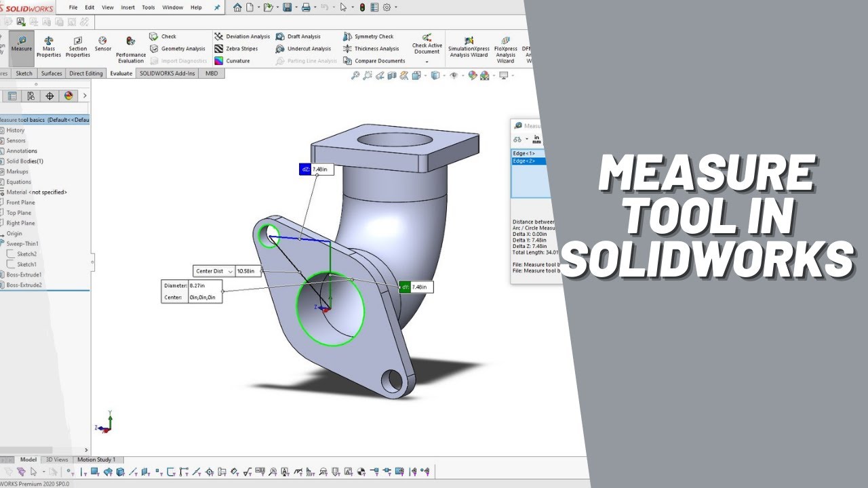Open the ConfigurationManager tab
Screen dimensions: 868x488
click(31, 96)
